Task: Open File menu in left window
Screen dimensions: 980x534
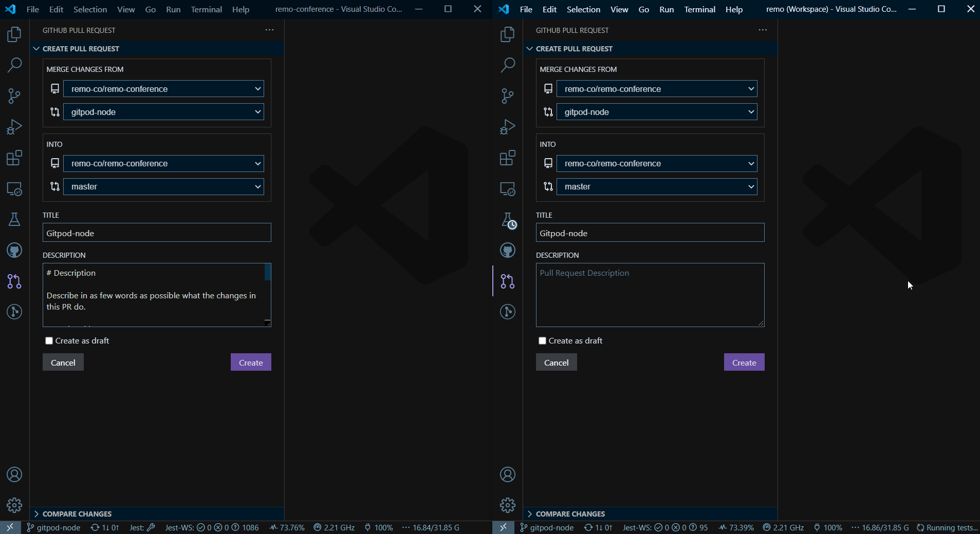Action: pyautogui.click(x=33, y=9)
